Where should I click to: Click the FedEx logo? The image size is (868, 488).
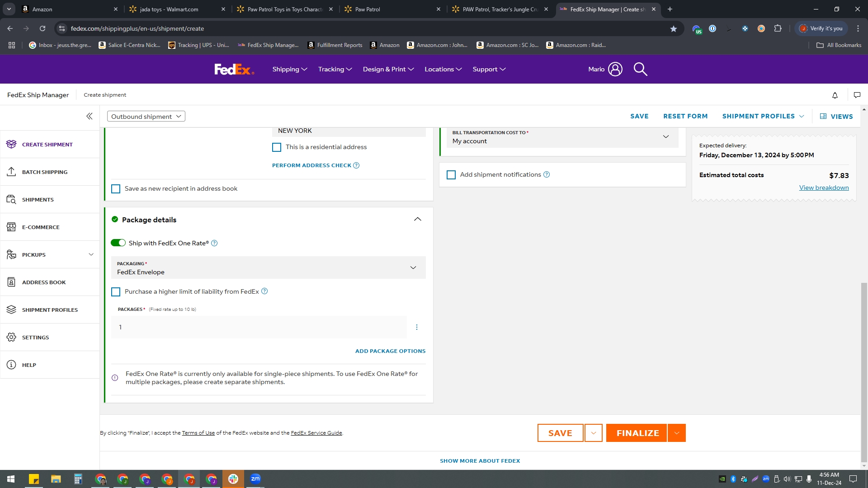point(234,69)
